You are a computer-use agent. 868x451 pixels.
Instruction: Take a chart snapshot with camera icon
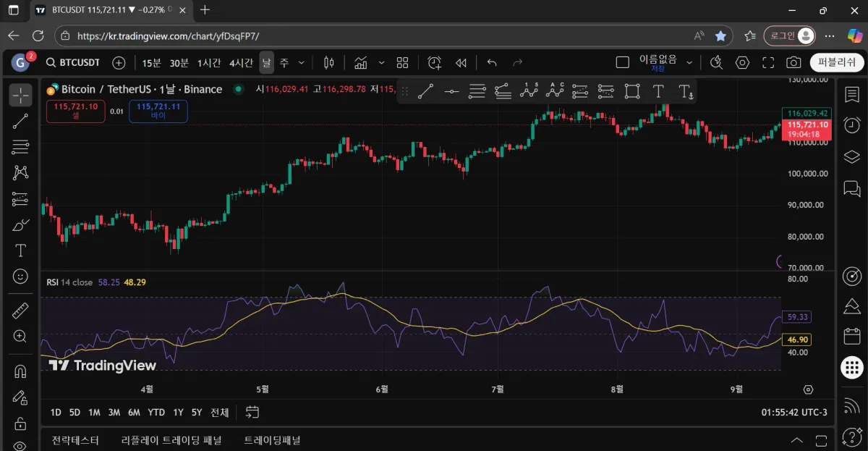(x=793, y=63)
